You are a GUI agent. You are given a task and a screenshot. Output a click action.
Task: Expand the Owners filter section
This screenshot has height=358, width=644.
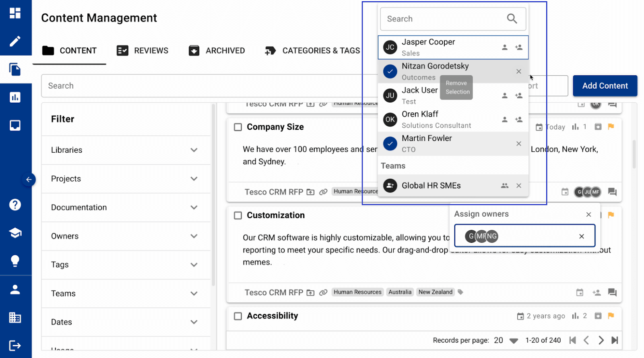click(194, 236)
